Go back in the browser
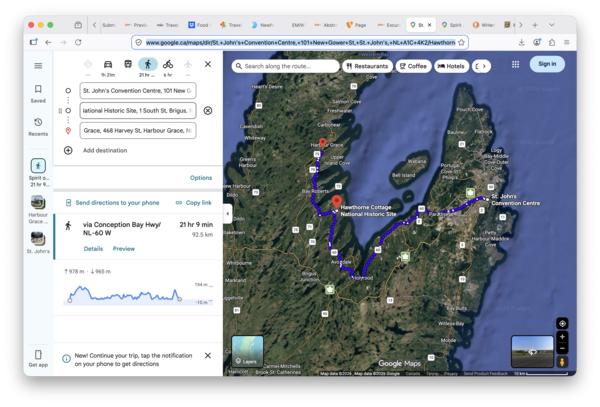 (x=48, y=42)
